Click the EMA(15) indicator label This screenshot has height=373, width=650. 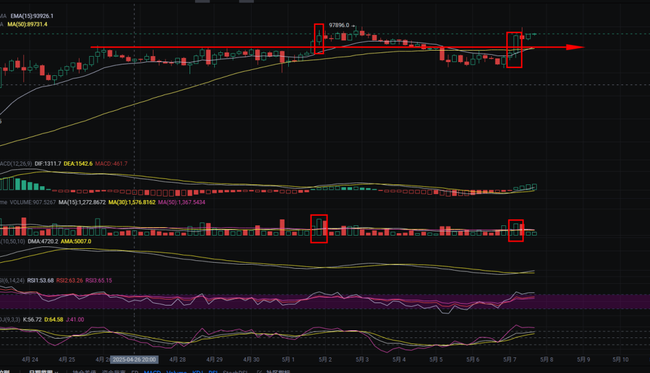(x=32, y=16)
